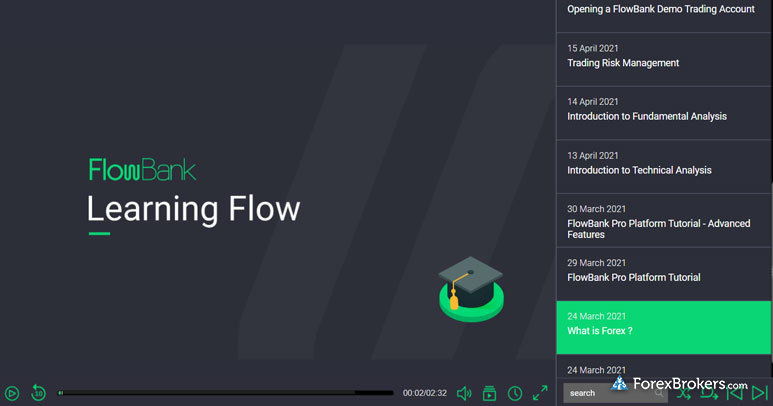Click the 00:02/02:32 time display
The width and height of the screenshot is (773, 406).
[425, 393]
